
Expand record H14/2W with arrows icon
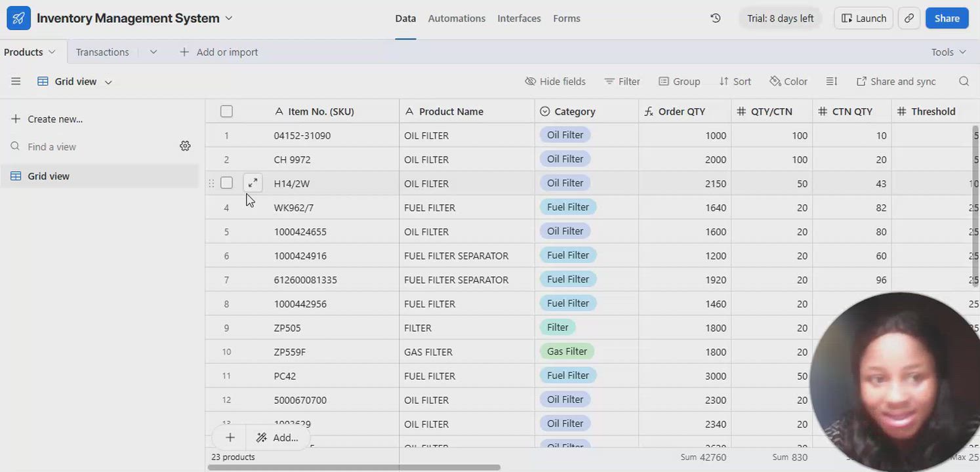[x=253, y=183]
